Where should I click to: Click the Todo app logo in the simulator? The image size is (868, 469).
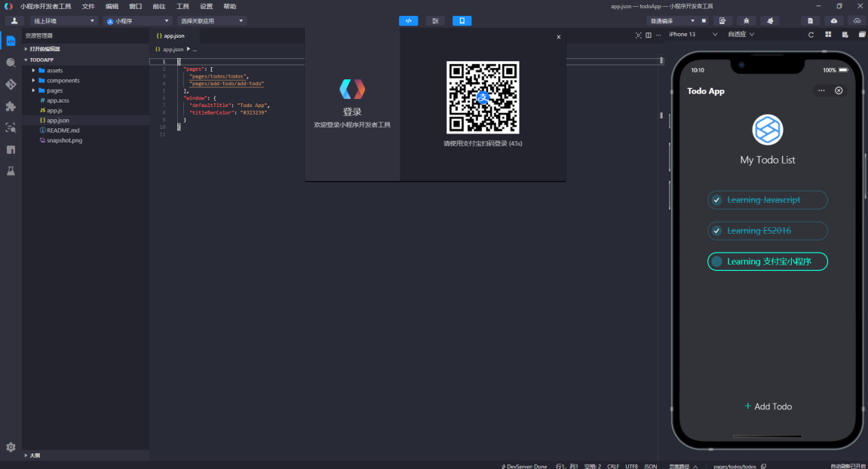767,130
